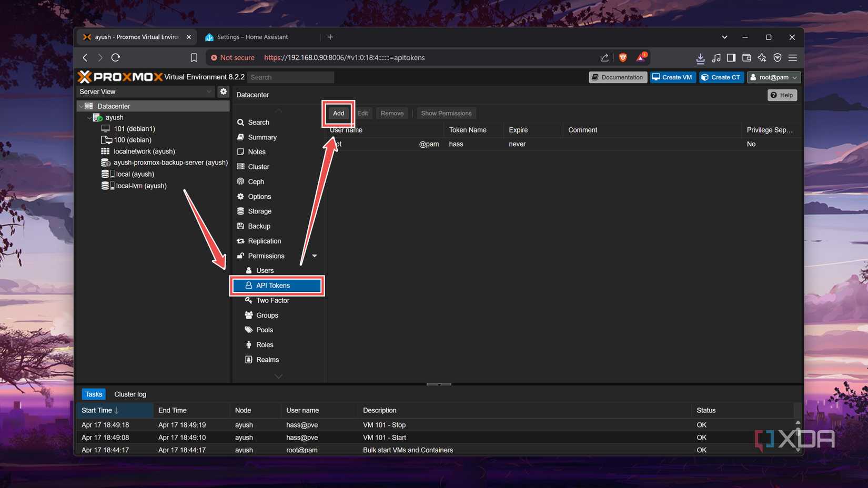Open the Backup configuration panel
The width and height of the screenshot is (868, 488).
(x=258, y=226)
